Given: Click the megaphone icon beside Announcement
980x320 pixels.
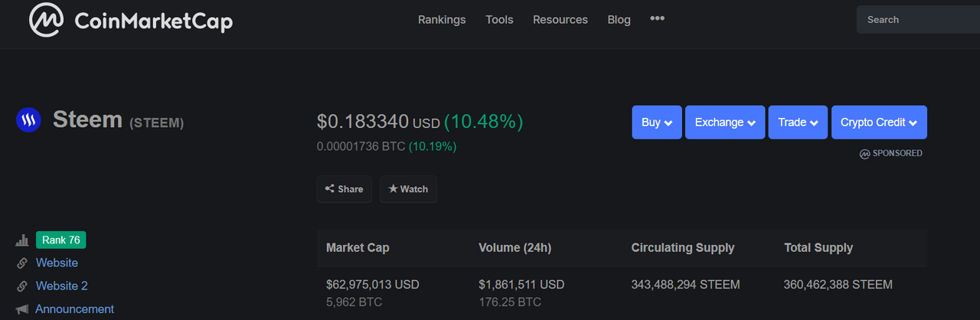Looking at the screenshot, I should [x=22, y=309].
